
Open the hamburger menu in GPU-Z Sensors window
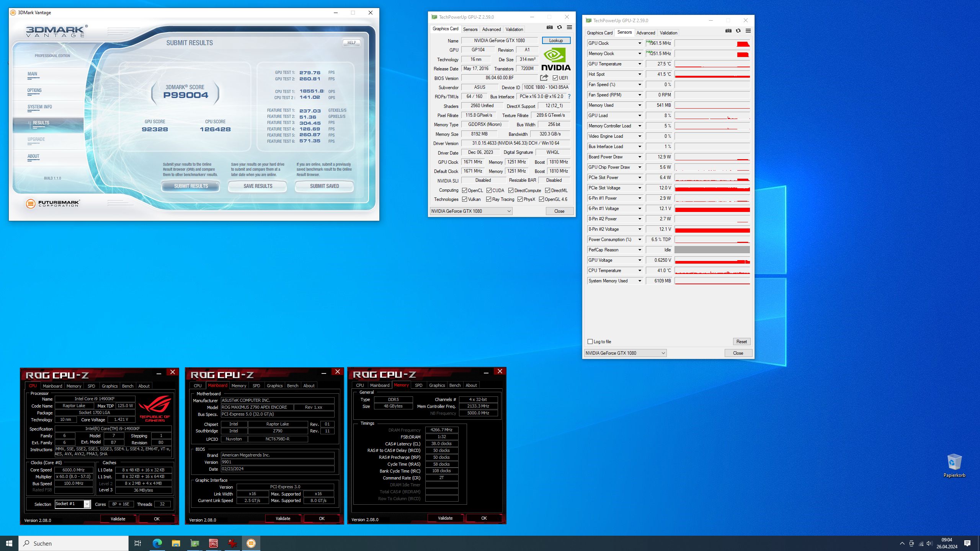click(x=748, y=31)
